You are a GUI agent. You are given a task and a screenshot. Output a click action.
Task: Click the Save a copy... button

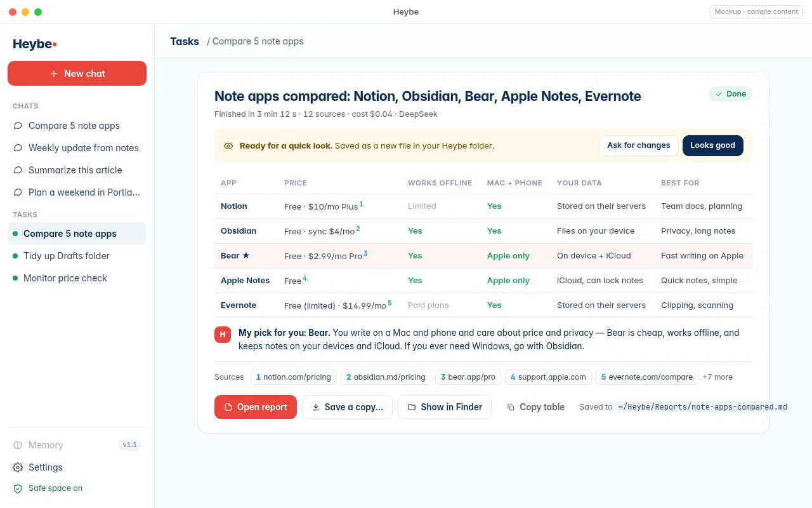(x=347, y=407)
